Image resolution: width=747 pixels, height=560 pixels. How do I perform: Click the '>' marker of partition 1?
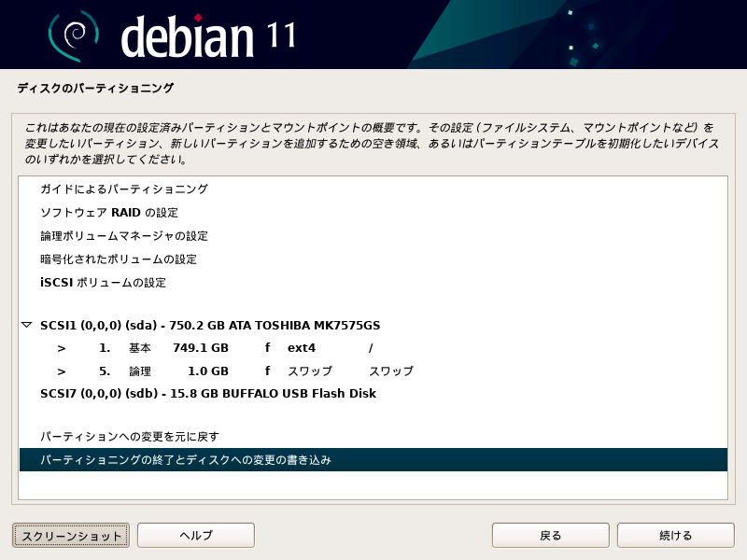pyautogui.click(x=62, y=348)
